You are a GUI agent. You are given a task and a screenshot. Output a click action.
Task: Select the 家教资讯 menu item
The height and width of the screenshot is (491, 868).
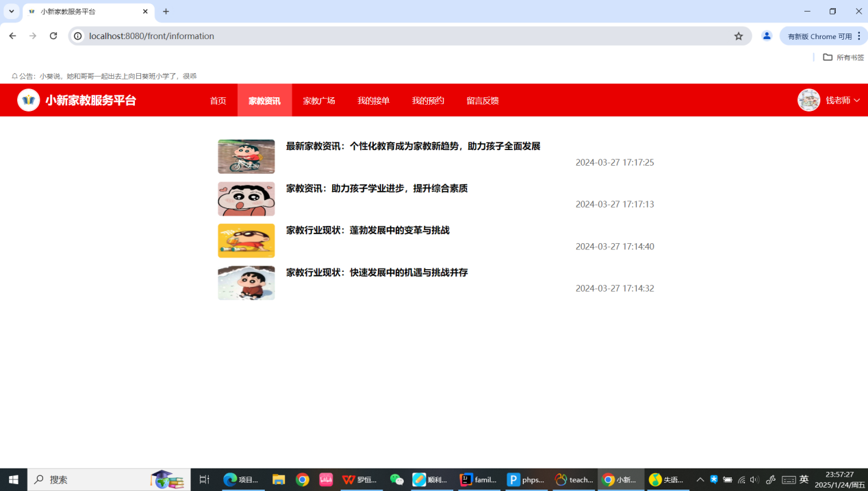[264, 101]
